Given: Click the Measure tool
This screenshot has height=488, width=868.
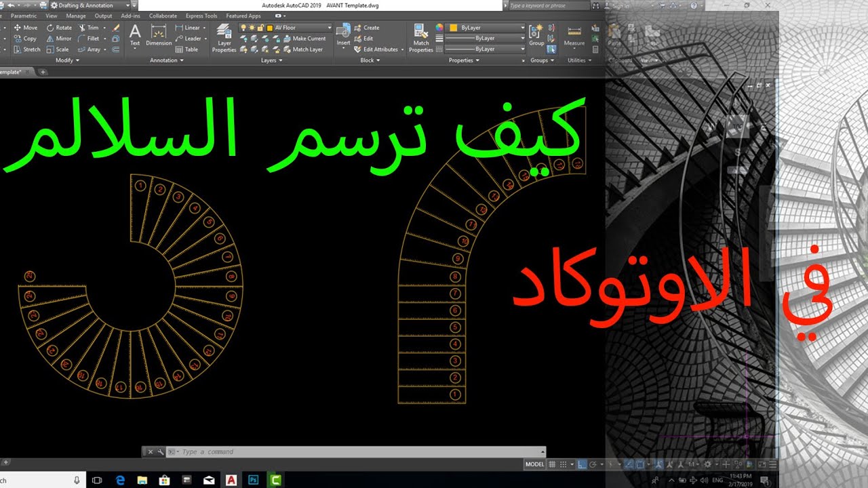Looking at the screenshot, I should [x=574, y=35].
